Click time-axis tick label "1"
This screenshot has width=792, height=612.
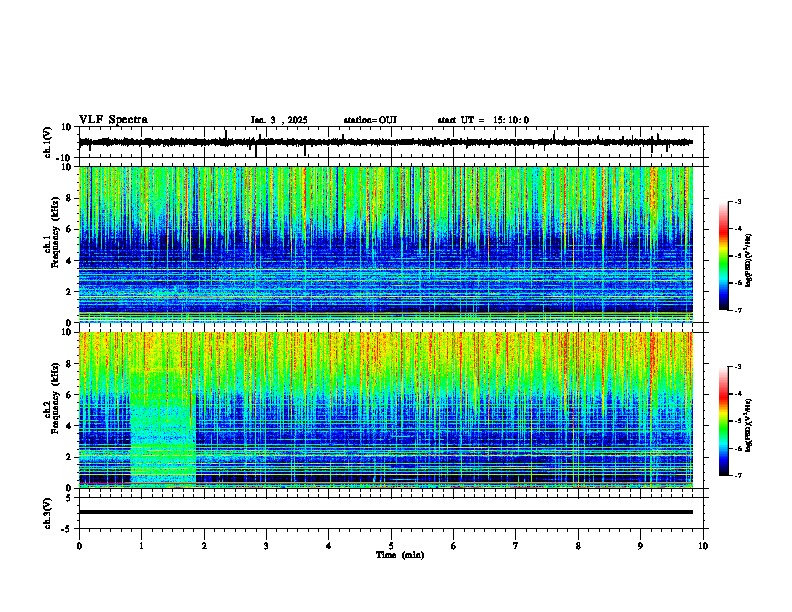point(141,546)
